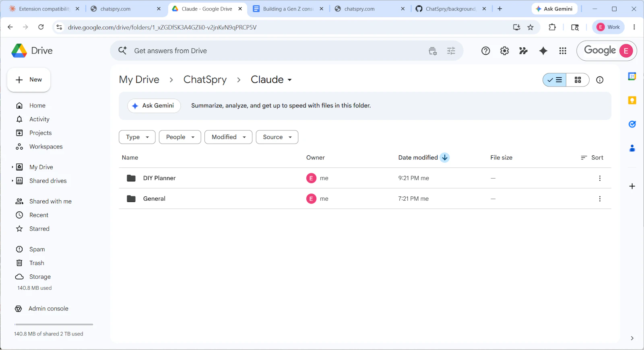Viewport: 644px width, 350px height.
Task: Open Drive settings gear icon
Action: [504, 51]
